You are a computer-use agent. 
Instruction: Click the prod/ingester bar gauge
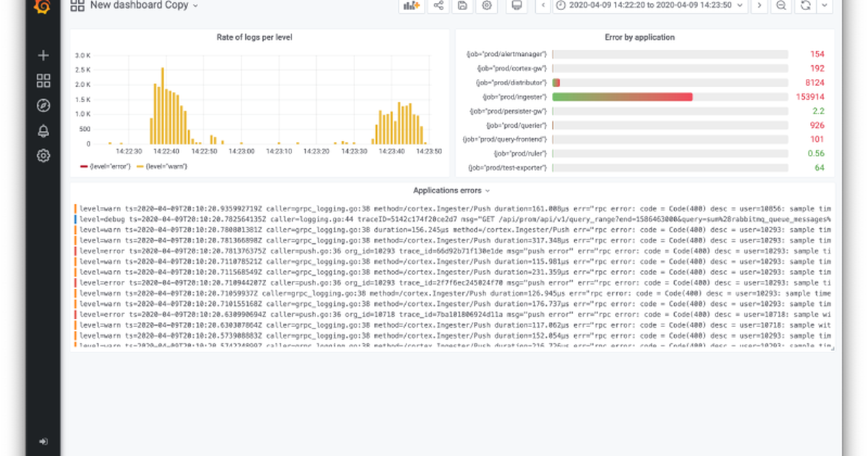point(670,97)
